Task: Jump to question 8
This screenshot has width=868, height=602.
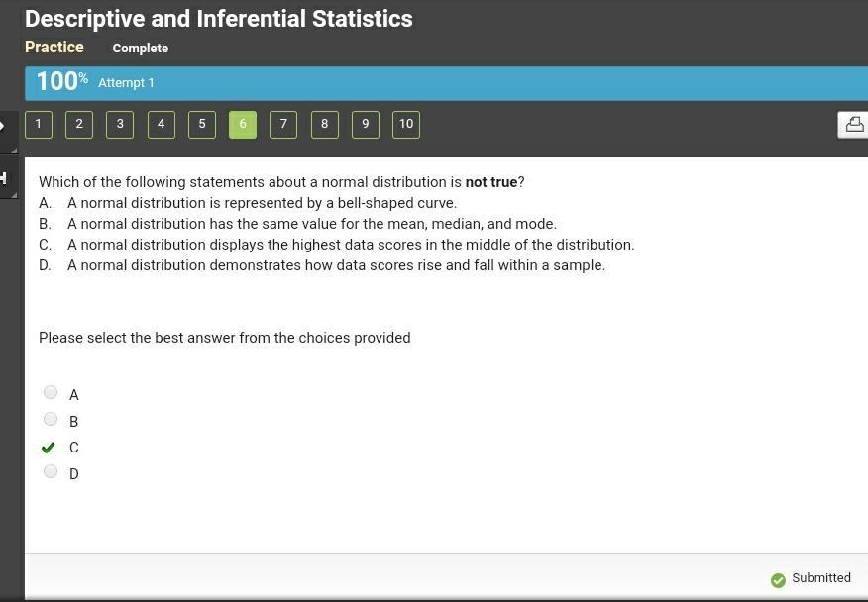Action: [x=324, y=125]
